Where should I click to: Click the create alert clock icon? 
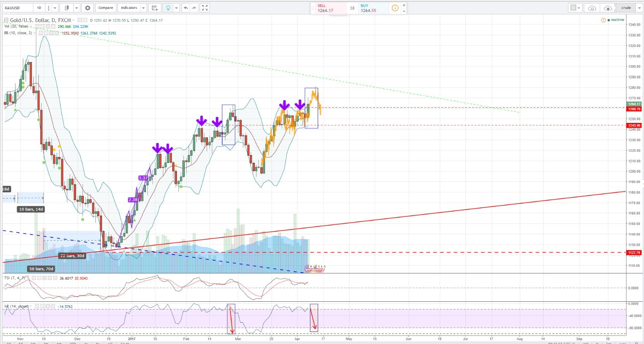[x=155, y=8]
